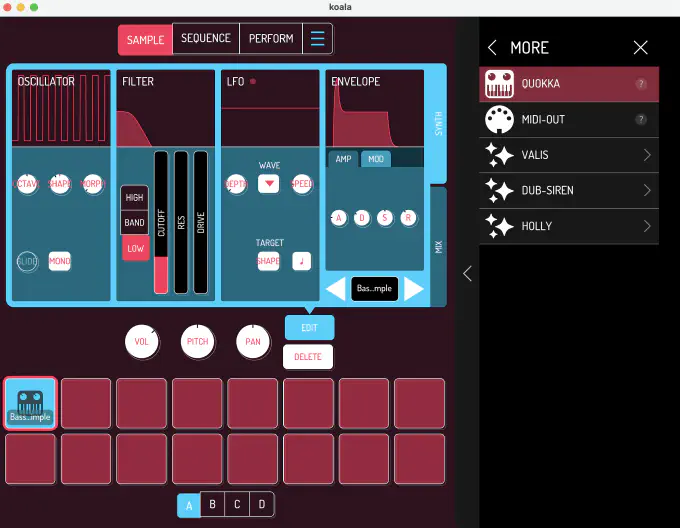Viewport: 680px width, 528px height.
Task: Click the envelope Attack (A) knob
Action: (339, 218)
